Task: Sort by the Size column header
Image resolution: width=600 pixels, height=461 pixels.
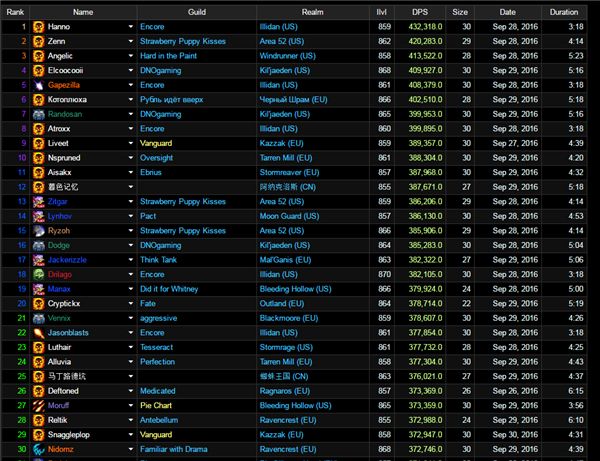Action: [460, 12]
